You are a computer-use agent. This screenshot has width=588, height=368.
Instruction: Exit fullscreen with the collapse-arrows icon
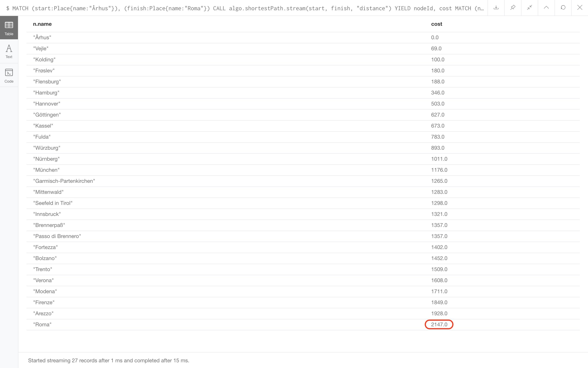(x=530, y=8)
